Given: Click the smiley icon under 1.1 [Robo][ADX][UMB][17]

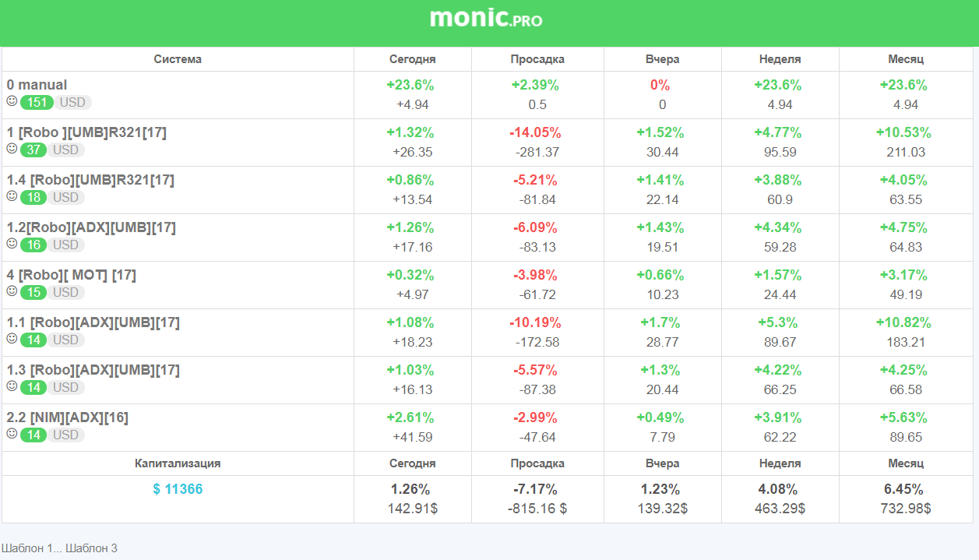Looking at the screenshot, I should (x=12, y=339).
